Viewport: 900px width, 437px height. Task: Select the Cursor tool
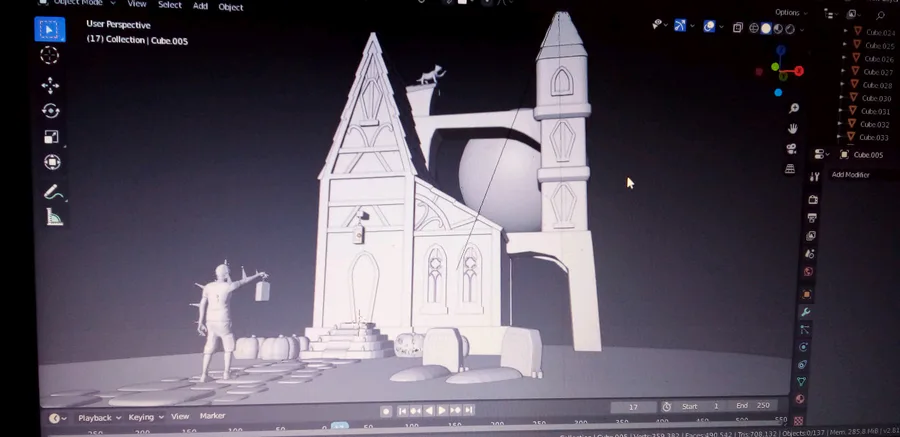point(49,55)
